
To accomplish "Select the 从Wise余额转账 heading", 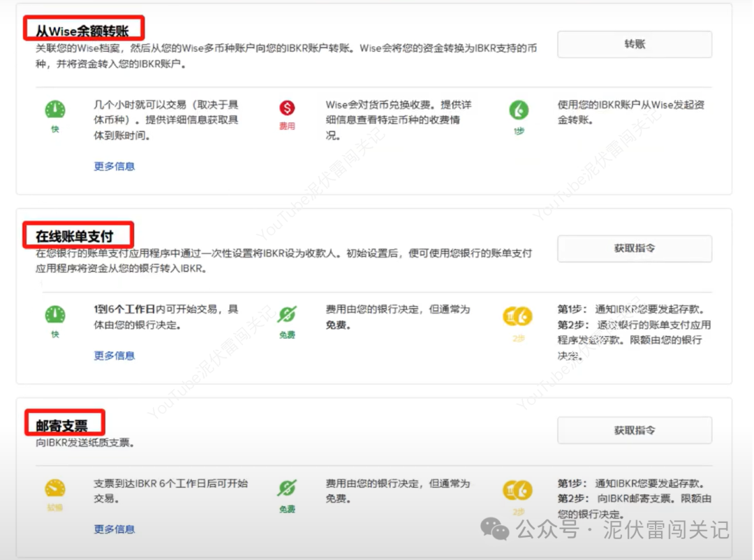I will point(82,31).
